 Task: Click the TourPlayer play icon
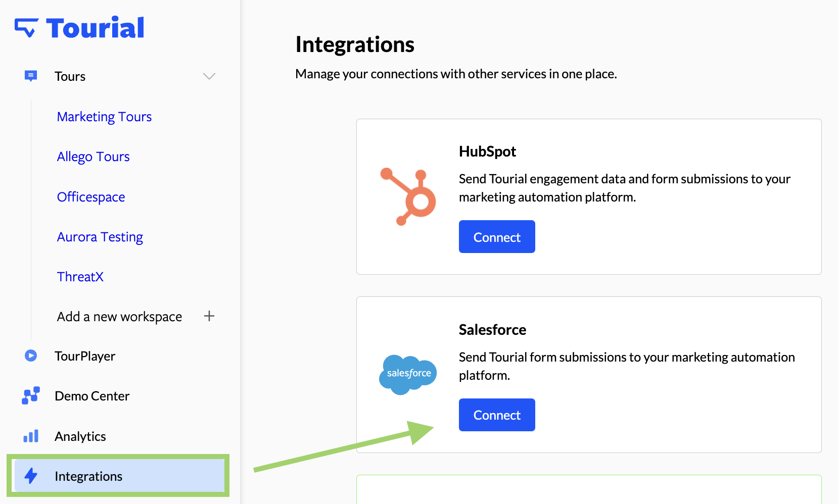[31, 356]
